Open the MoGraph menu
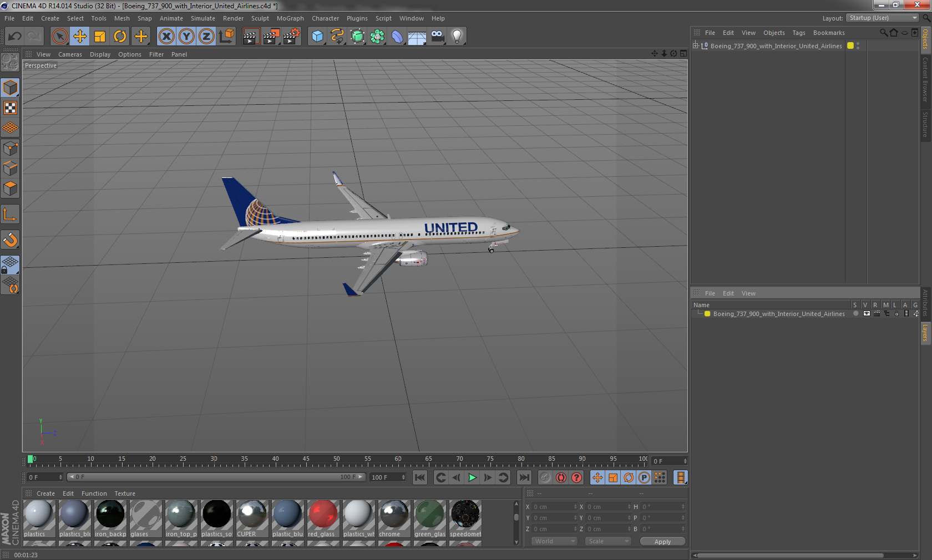The image size is (932, 560). (290, 18)
